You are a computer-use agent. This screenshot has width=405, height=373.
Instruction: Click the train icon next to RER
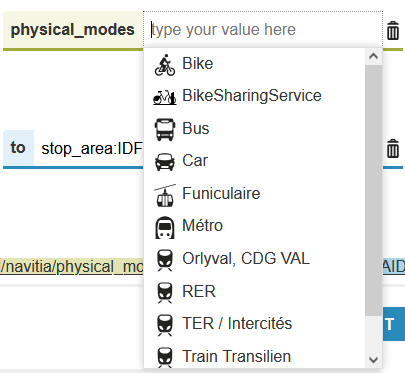pyautogui.click(x=165, y=293)
